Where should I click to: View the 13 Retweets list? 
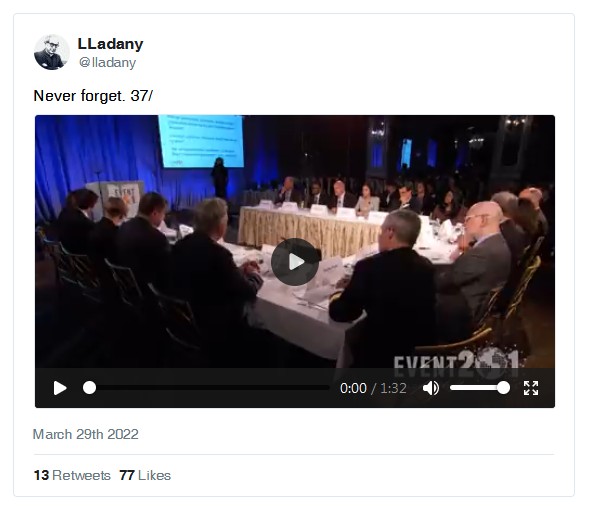click(x=72, y=475)
